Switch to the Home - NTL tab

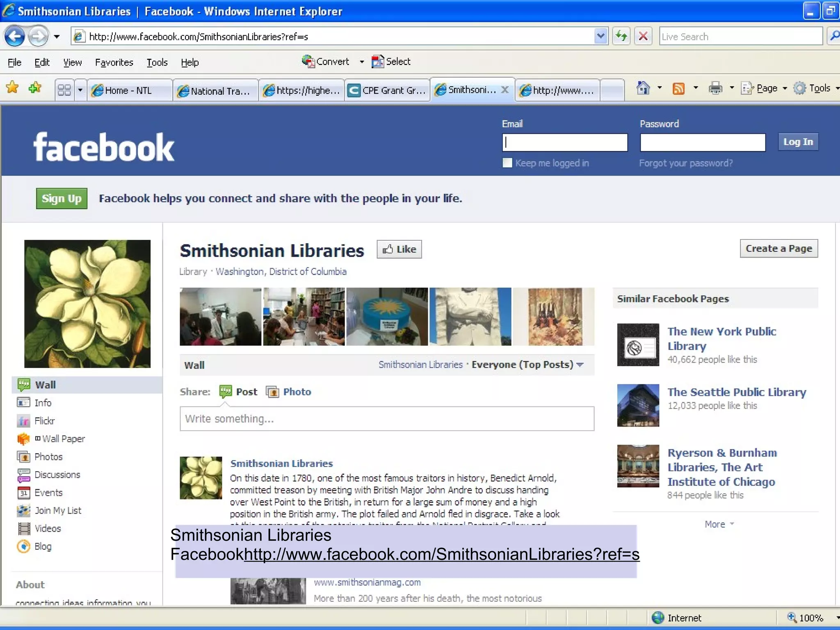(x=130, y=90)
